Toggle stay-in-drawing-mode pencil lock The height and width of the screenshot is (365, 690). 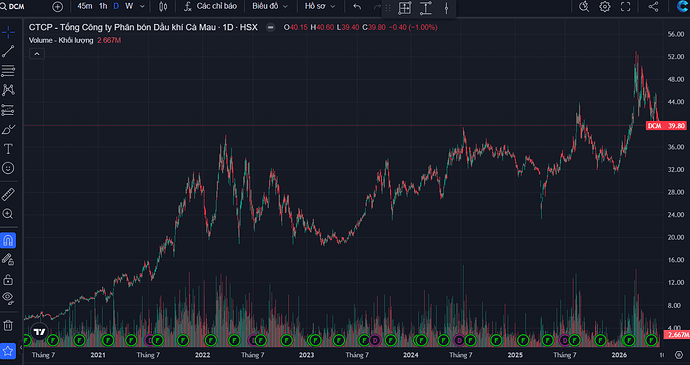click(8, 260)
